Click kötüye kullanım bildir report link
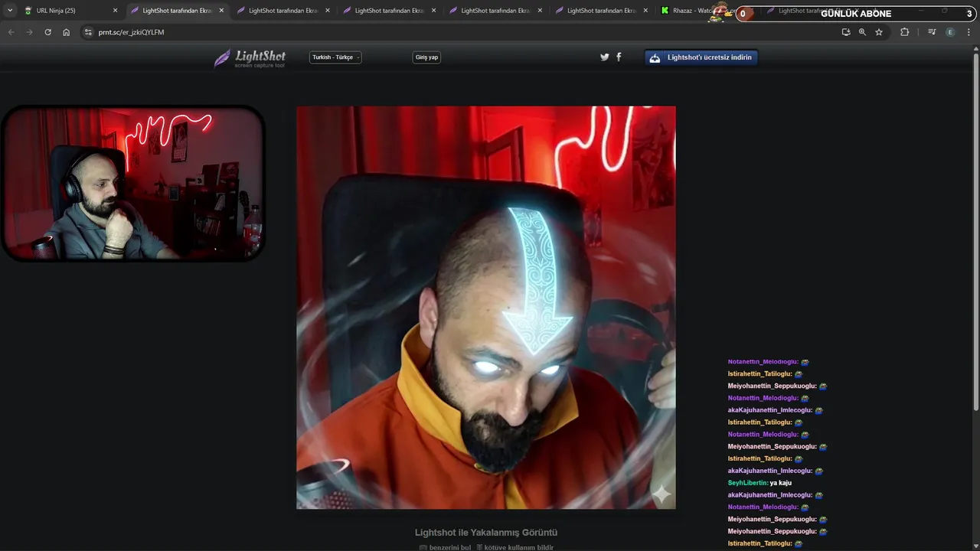The width and height of the screenshot is (980, 551). click(515, 547)
